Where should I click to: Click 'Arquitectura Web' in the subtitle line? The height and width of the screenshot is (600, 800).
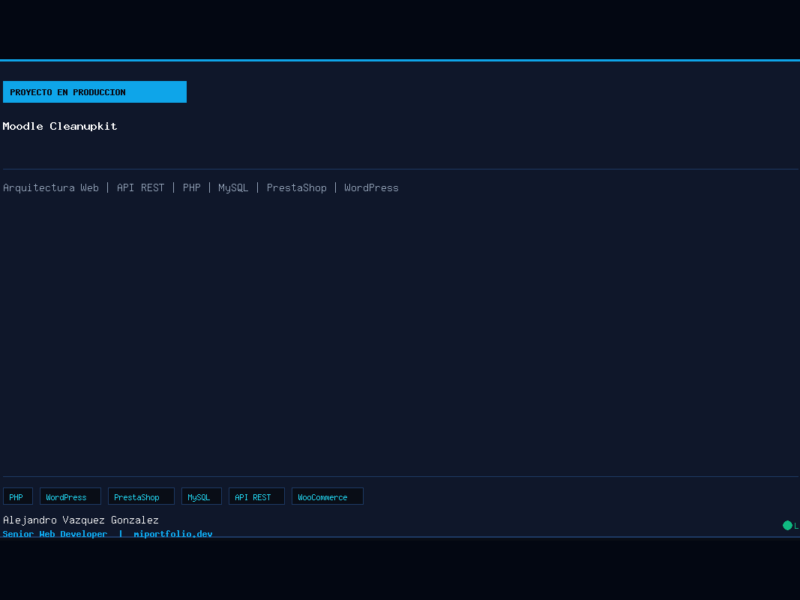[51, 188]
